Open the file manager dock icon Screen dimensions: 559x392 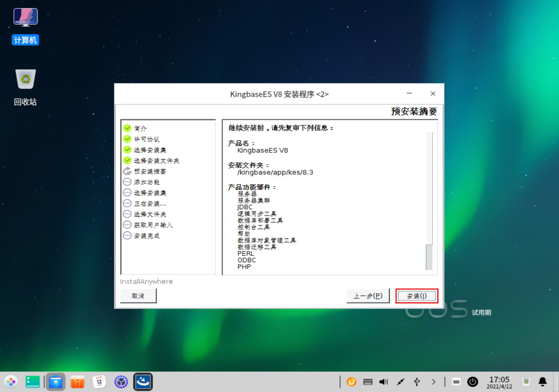click(55, 382)
